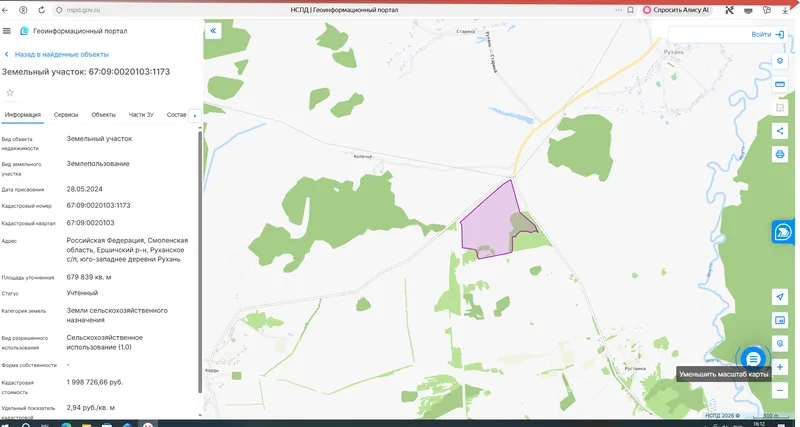
Task: Collapse the side panel with double-chevron button
Action: coord(213,31)
